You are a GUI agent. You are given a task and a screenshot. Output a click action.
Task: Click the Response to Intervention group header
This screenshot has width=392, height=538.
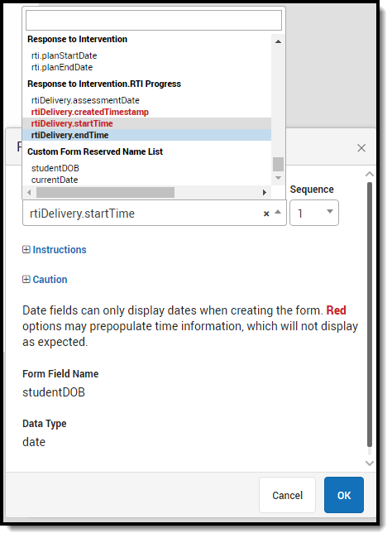pyautogui.click(x=77, y=39)
